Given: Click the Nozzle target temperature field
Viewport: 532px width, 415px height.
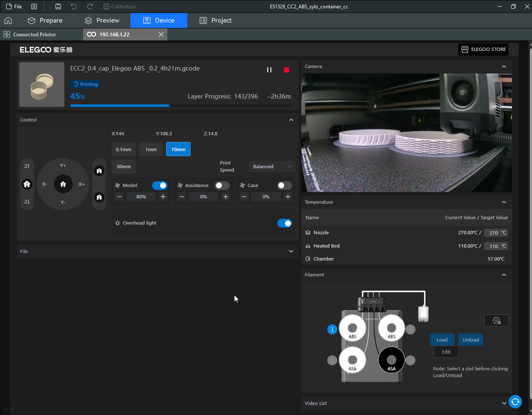Looking at the screenshot, I should (494, 233).
